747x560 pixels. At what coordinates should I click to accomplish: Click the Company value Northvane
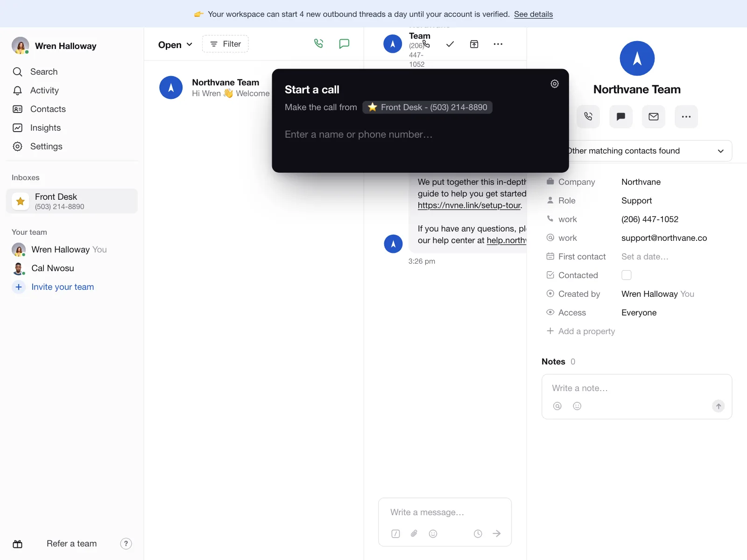pos(641,182)
